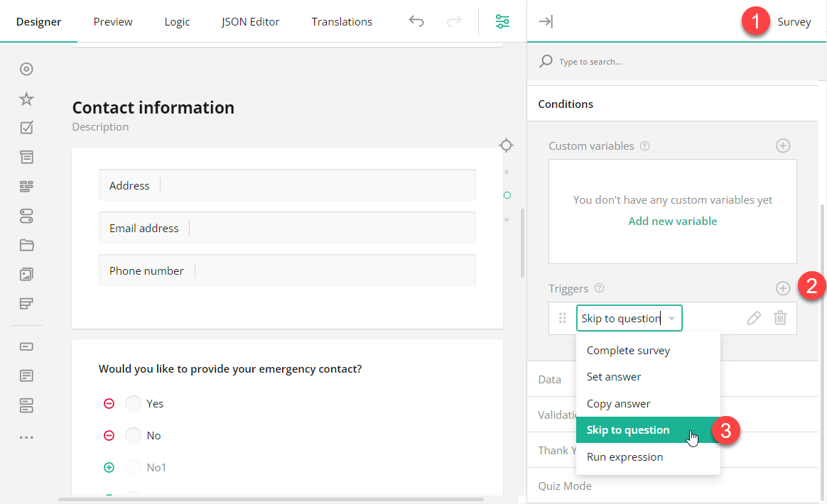Pick the Image Picker question from the toolbox
The image size is (827, 504).
coord(26,274)
